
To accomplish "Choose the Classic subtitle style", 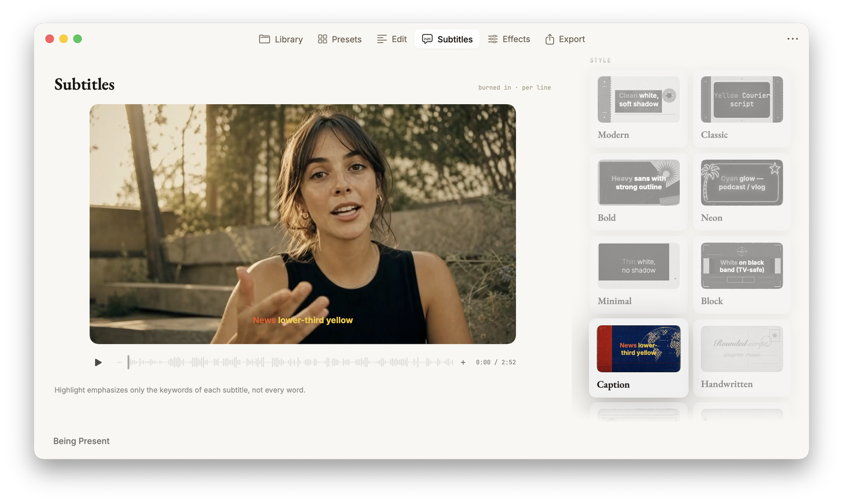I will (x=742, y=108).
